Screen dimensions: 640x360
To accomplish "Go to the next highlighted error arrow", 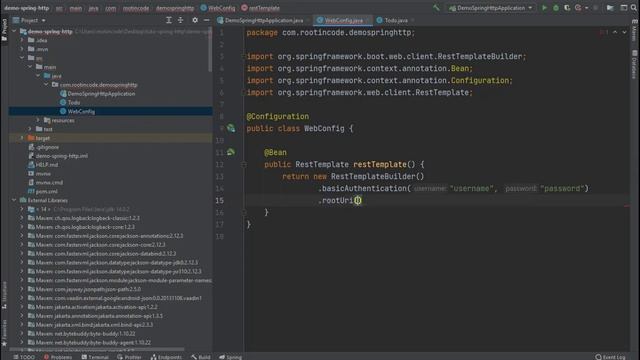I will click(624, 32).
